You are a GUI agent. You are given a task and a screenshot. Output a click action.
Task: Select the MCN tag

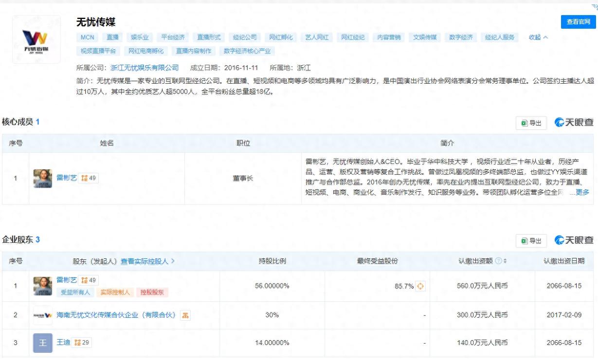(88, 37)
